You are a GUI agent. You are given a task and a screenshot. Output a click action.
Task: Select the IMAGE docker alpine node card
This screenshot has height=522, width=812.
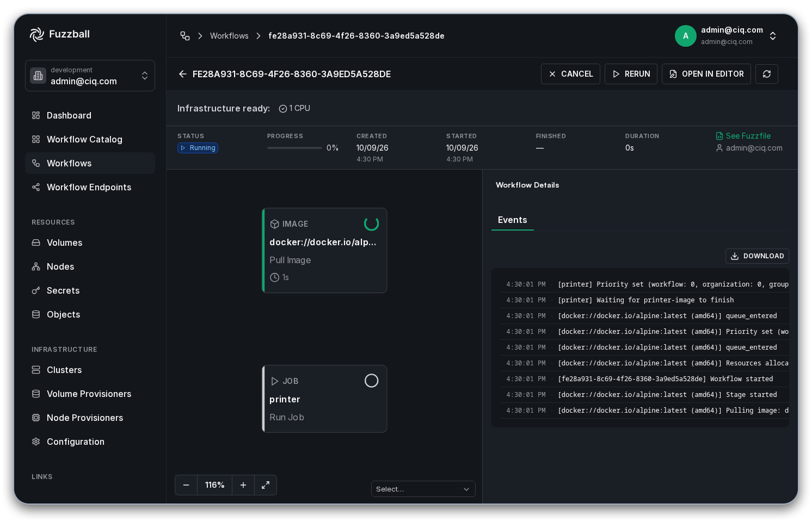pos(324,251)
